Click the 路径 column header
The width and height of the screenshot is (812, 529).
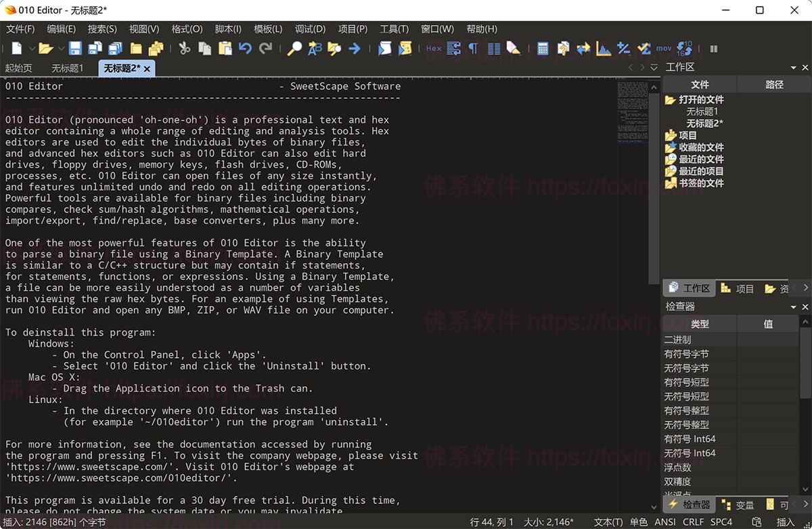pyautogui.click(x=774, y=85)
